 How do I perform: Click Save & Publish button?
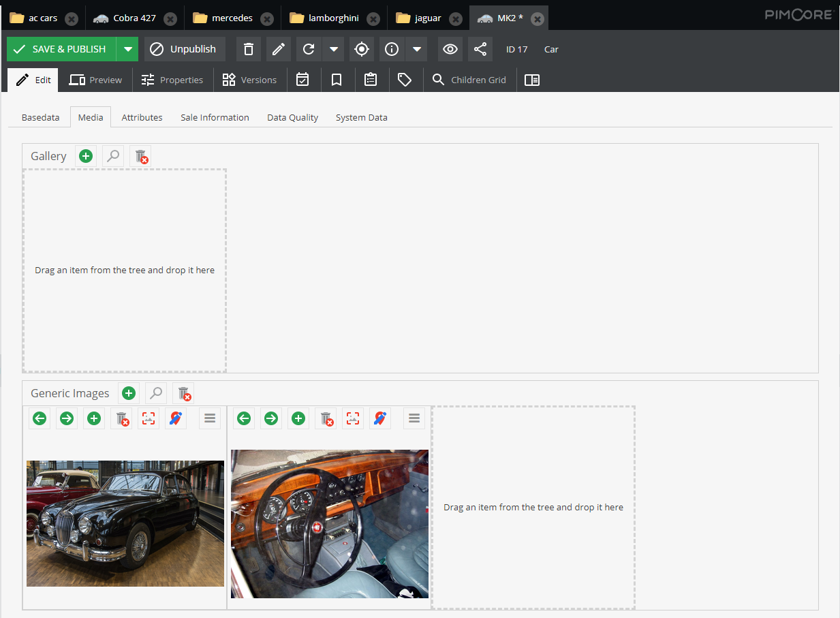pyautogui.click(x=61, y=49)
